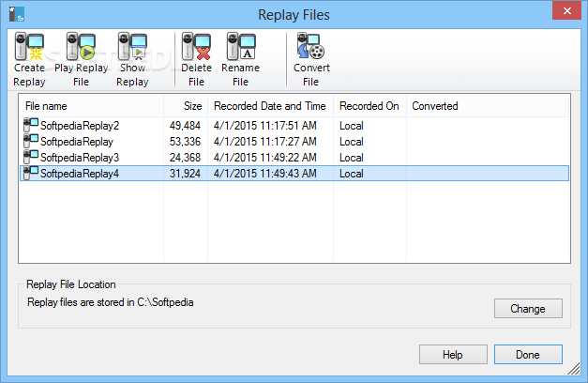588x383 pixels.
Task: Click the size value 53,336
Action: [185, 142]
